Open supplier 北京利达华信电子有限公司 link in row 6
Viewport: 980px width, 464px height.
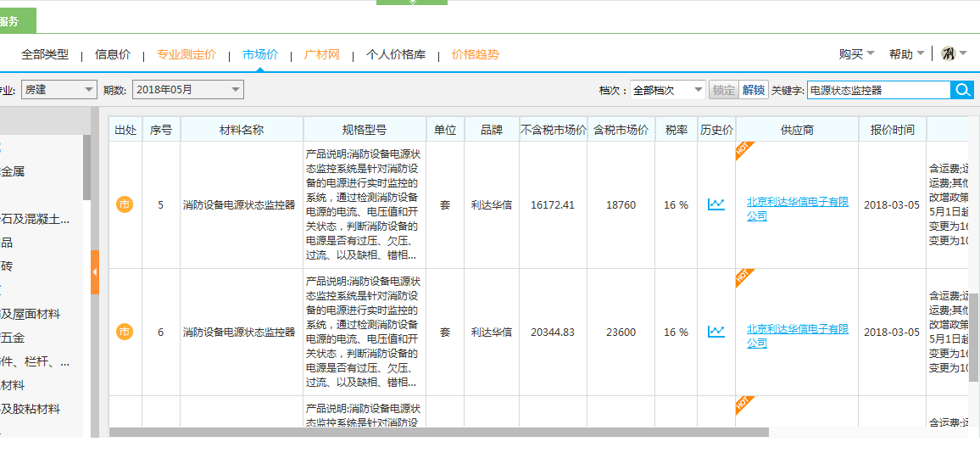pyautogui.click(x=798, y=336)
